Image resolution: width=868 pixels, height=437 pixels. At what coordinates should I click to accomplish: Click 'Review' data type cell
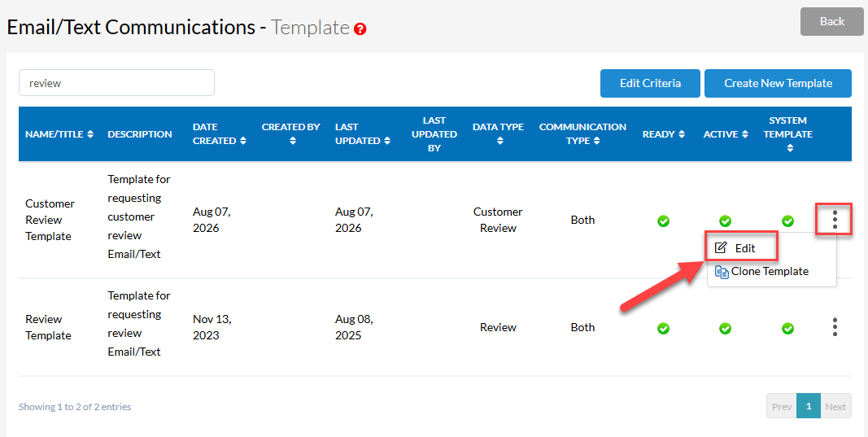coord(498,327)
